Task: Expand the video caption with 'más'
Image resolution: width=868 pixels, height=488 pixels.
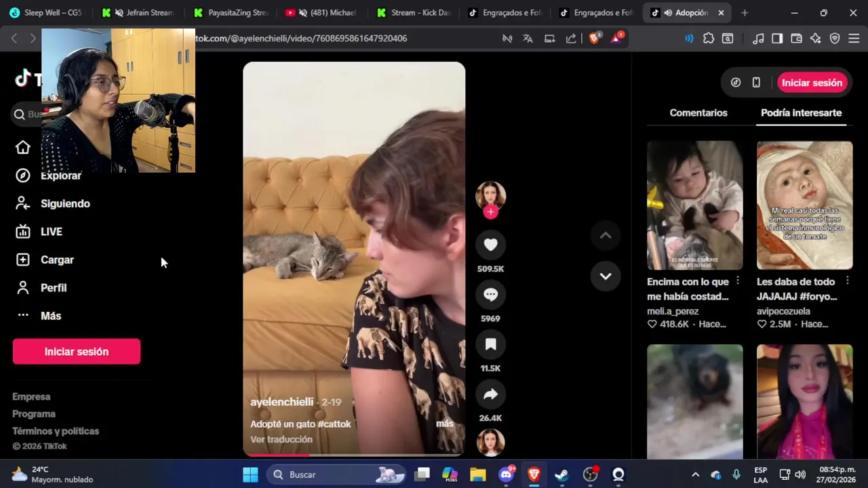Action: coord(445,424)
